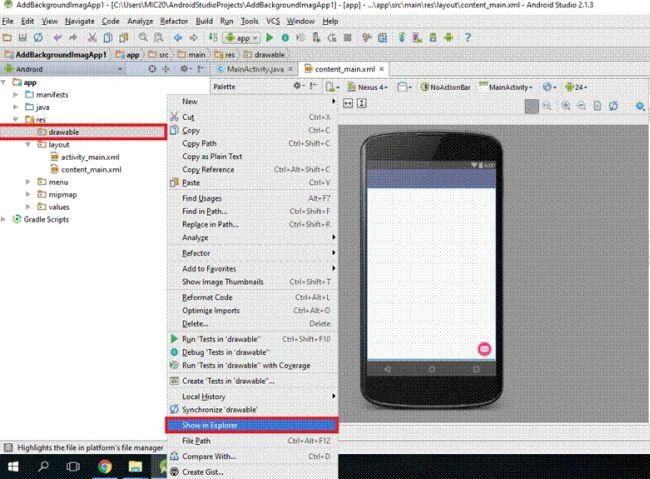650x479 pixels.
Task: Open the Refactor menu in menu bar
Action: pos(174,21)
